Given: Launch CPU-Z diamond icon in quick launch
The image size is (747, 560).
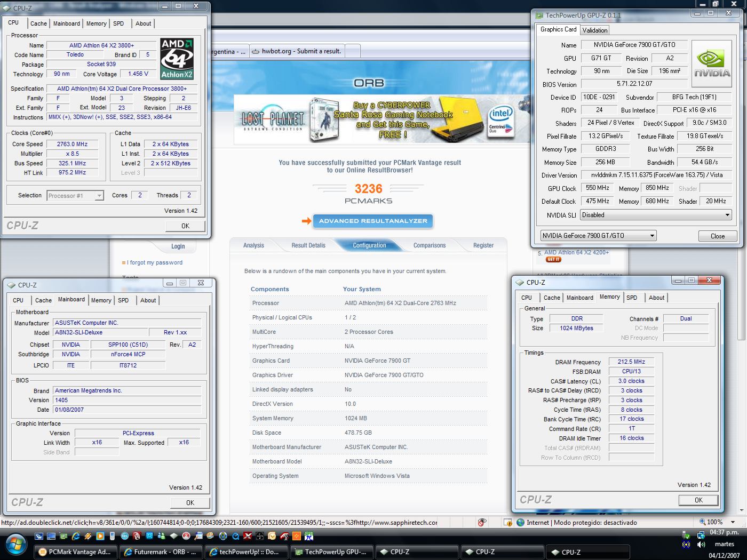Looking at the screenshot, I should pos(173,536).
